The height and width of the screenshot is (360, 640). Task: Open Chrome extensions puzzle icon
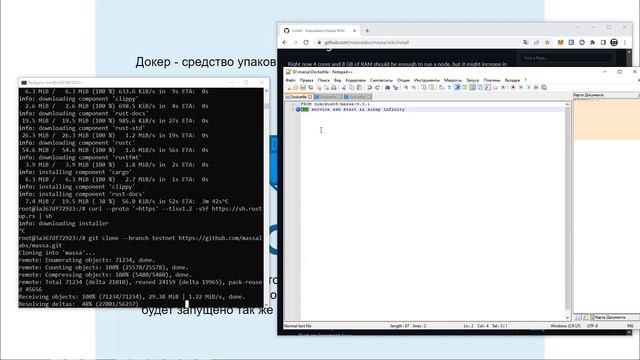[x=593, y=42]
